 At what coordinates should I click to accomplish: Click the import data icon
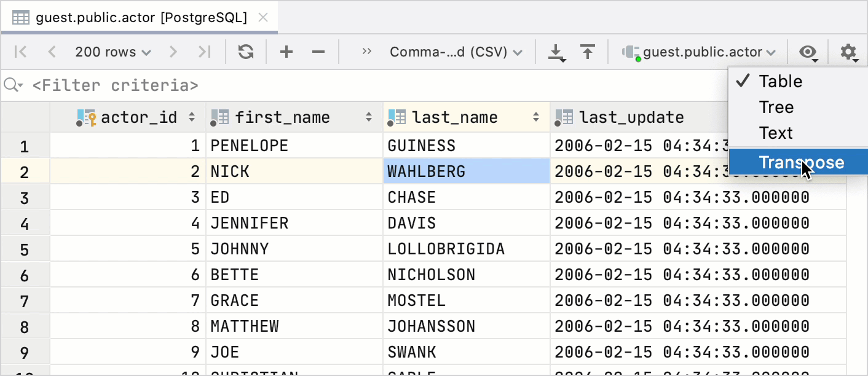coord(588,52)
